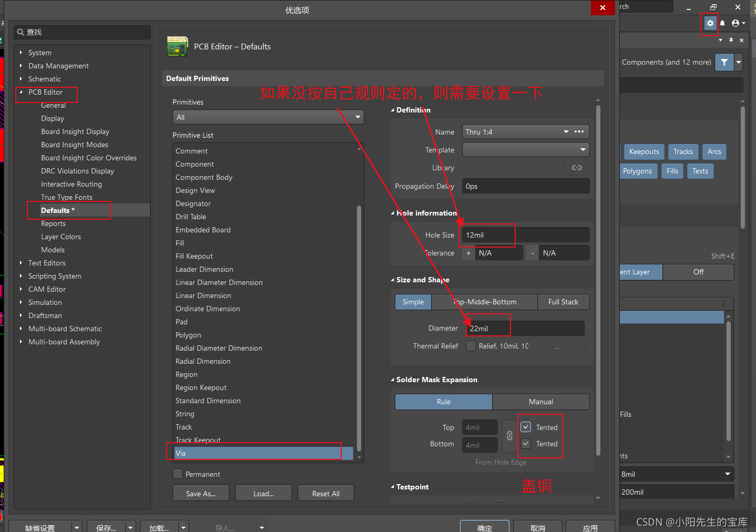This screenshot has height=532, width=756.
Task: Toggle the solder mask link lock icon
Action: click(509, 436)
